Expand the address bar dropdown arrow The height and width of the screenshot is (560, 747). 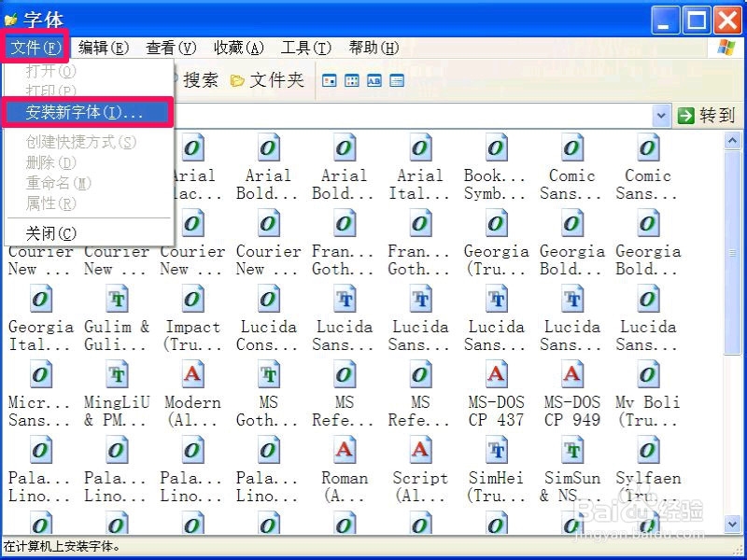click(661, 115)
